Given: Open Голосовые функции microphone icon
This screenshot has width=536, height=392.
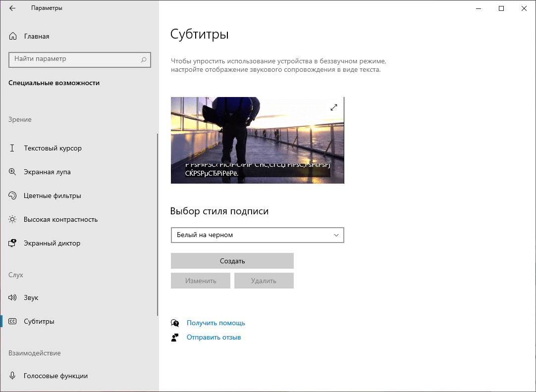Looking at the screenshot, I should pos(12,376).
